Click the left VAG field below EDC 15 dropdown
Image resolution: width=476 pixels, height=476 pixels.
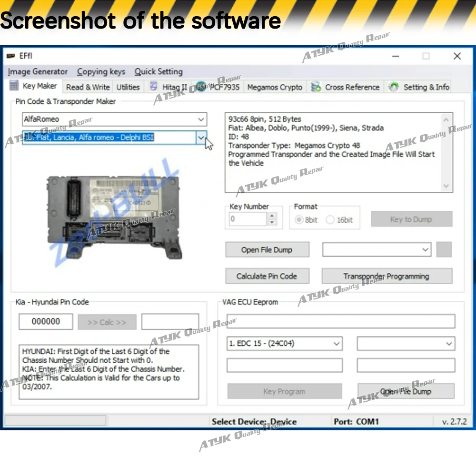pyautogui.click(x=285, y=365)
